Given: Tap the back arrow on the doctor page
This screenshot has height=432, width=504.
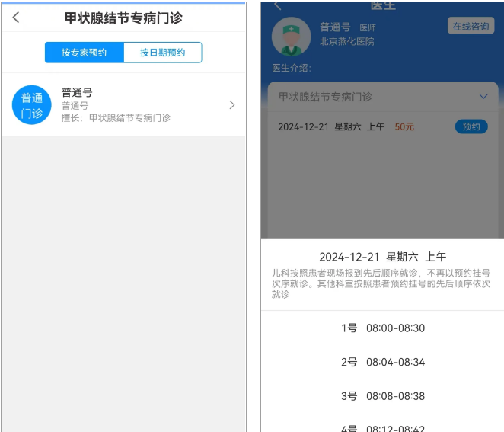Looking at the screenshot, I should click(277, 6).
